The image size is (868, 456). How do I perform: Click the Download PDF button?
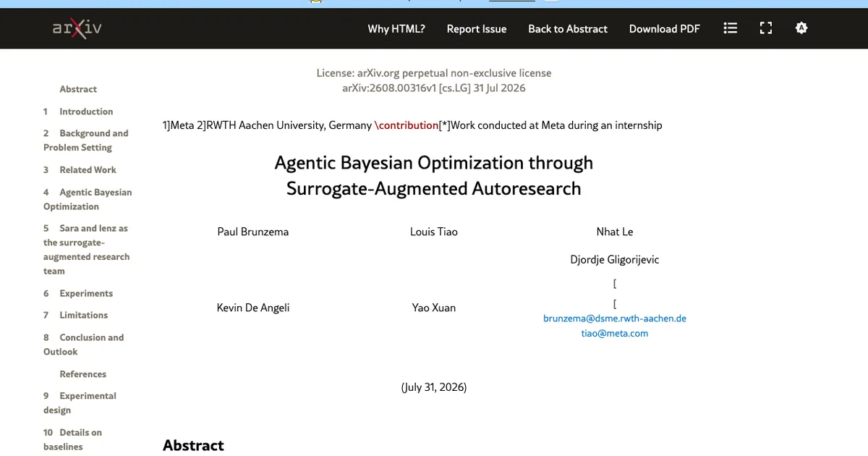click(x=665, y=29)
